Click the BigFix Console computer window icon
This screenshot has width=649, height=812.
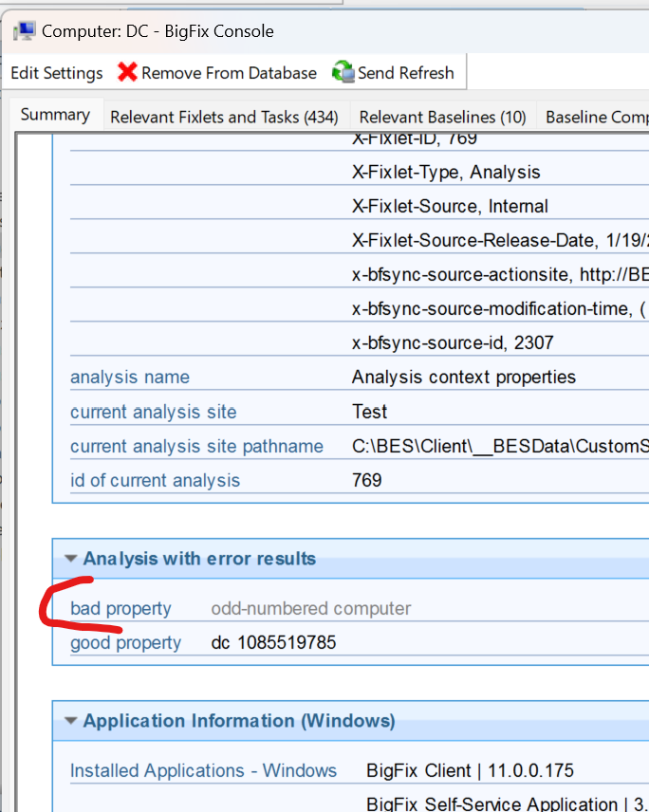click(25, 31)
